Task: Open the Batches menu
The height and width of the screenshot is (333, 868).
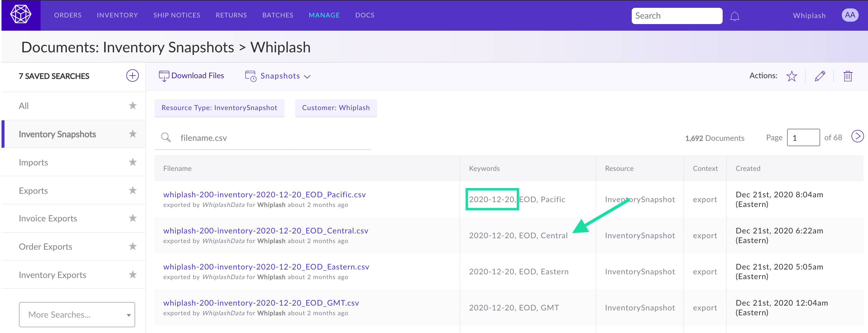Action: [278, 15]
